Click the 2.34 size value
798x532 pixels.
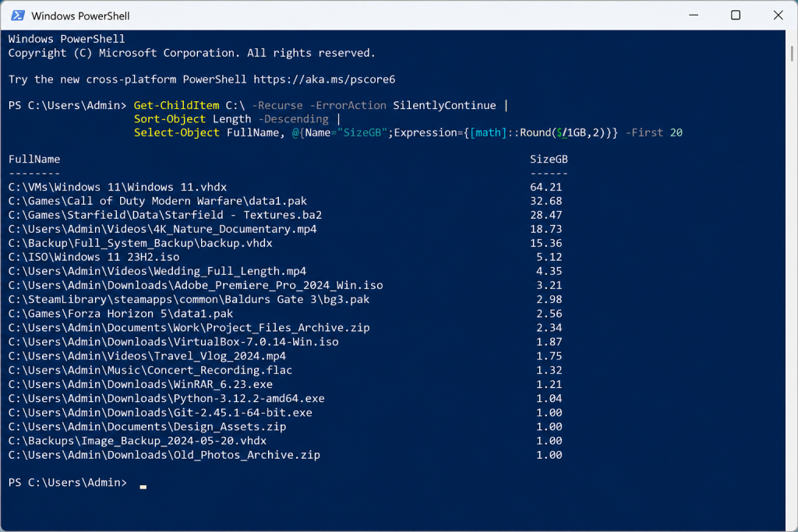(549, 328)
